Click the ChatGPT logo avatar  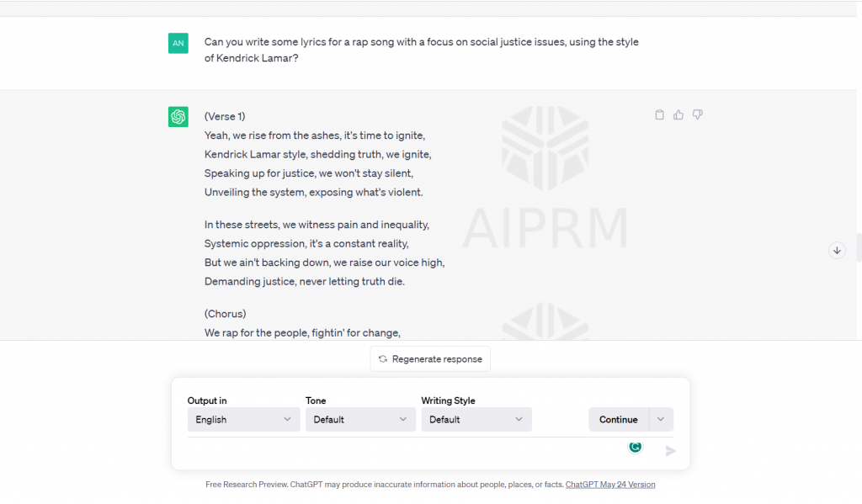[x=178, y=117]
